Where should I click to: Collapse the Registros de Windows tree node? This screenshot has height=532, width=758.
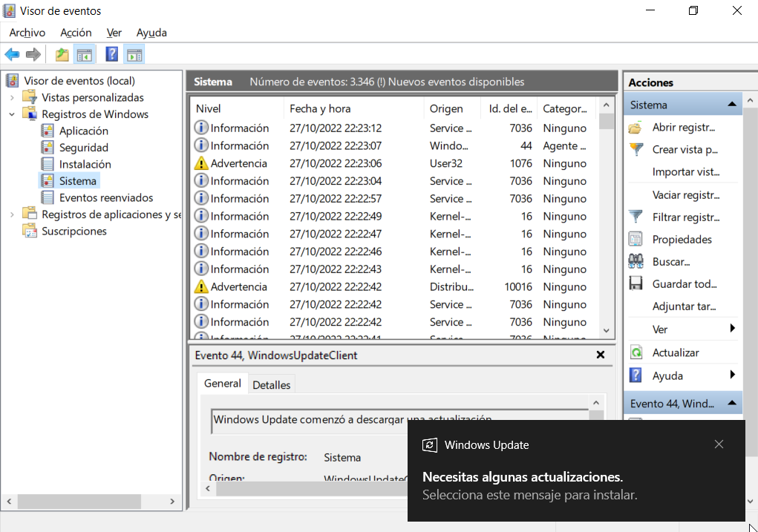point(12,114)
